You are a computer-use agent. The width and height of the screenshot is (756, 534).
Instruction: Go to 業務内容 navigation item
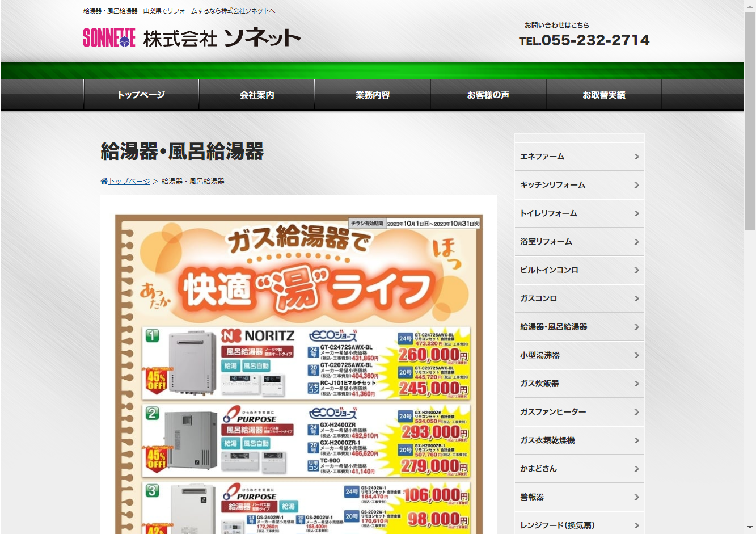pos(373,95)
